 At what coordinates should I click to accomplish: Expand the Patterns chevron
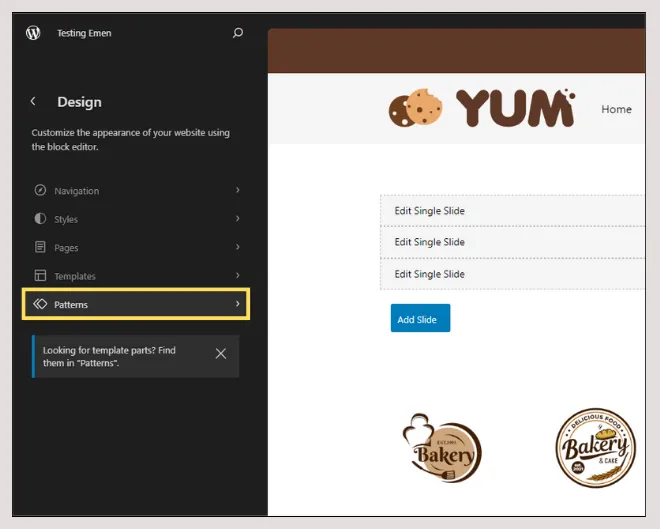pyautogui.click(x=238, y=304)
